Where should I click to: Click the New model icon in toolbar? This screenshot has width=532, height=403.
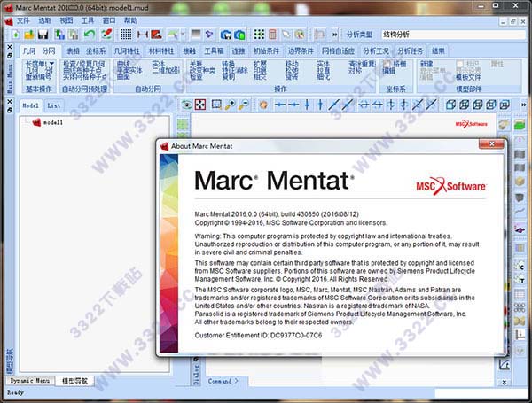pyautogui.click(x=16, y=35)
